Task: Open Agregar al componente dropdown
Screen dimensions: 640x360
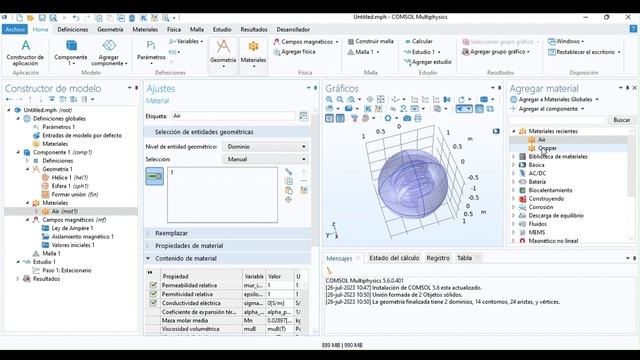Action: point(547,109)
